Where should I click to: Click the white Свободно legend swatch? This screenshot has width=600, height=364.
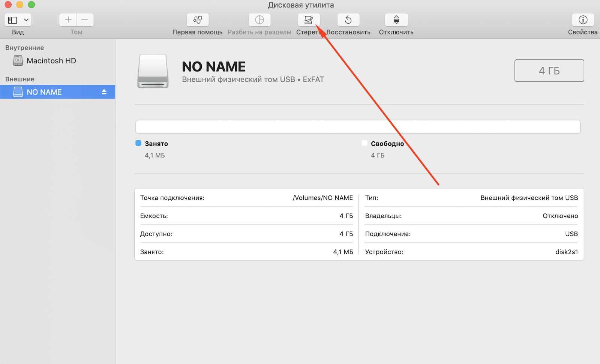[364, 143]
